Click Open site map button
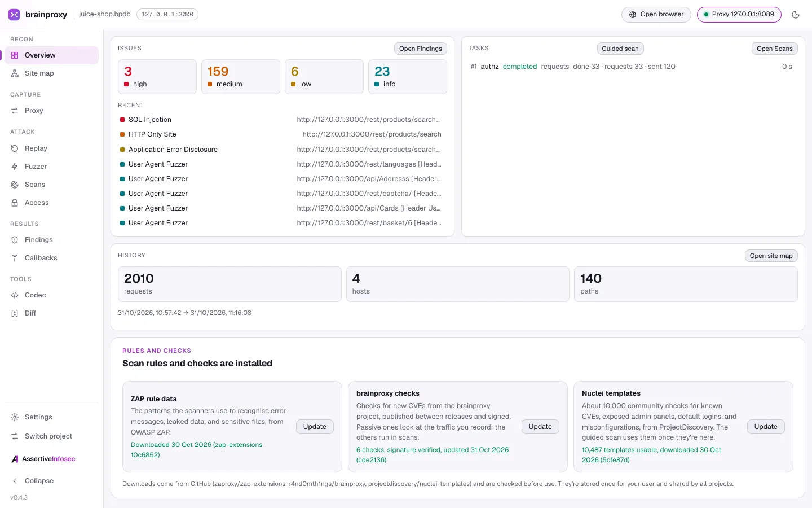Screen dimensions: 812x508 pyautogui.click(x=771, y=256)
